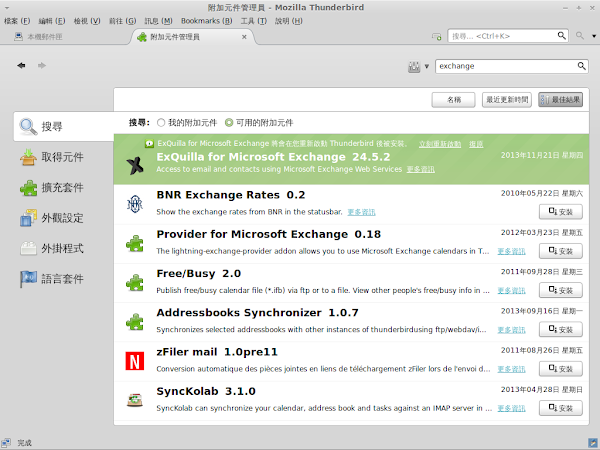Click the ExQuilla X logo icon
The image size is (600, 450).
135,165
